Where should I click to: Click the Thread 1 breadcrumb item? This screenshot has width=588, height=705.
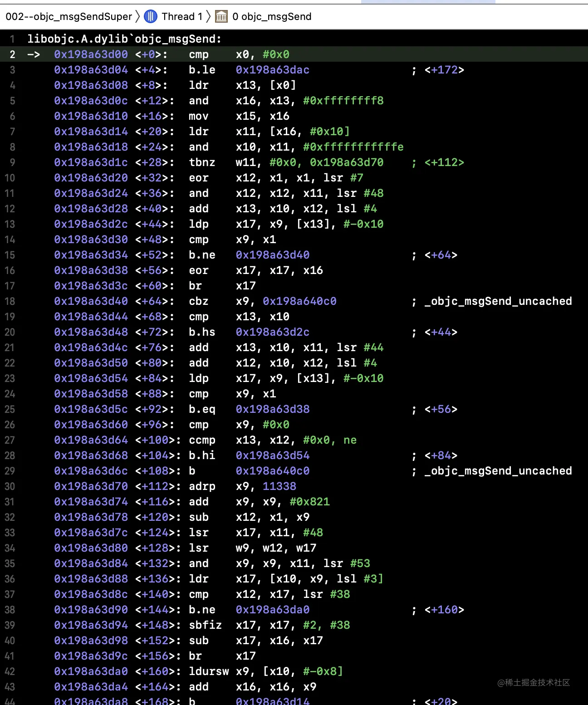click(x=182, y=17)
